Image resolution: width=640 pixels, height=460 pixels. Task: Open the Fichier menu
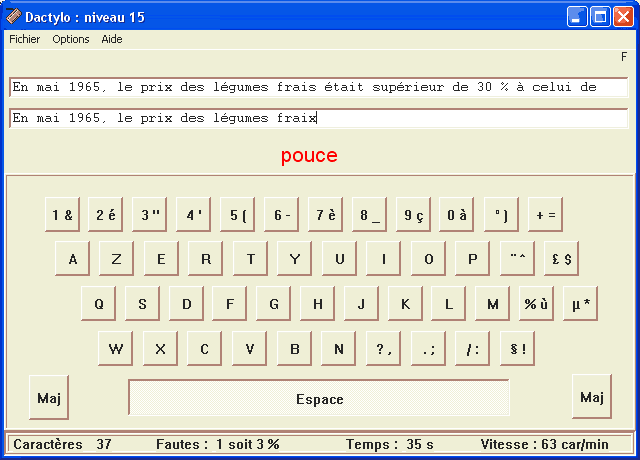(x=24, y=39)
